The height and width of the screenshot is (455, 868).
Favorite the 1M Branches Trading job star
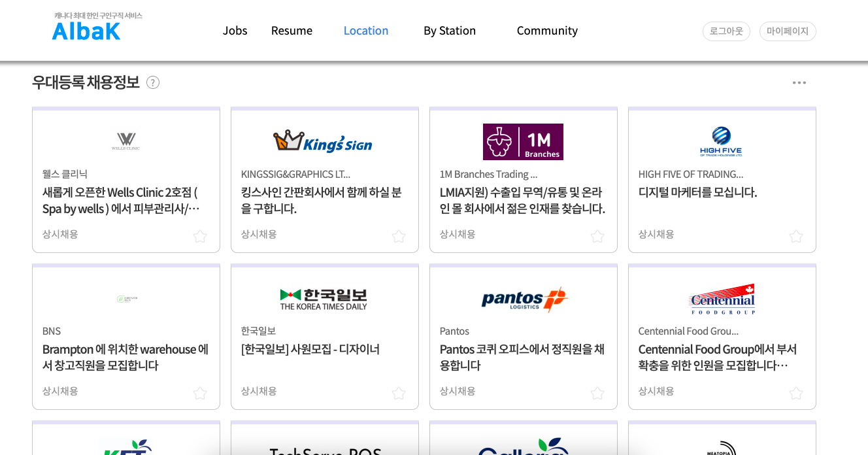coord(597,236)
